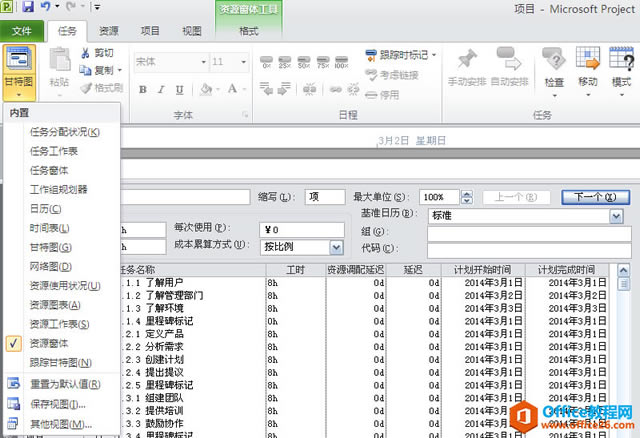The height and width of the screenshot is (438, 640).
Task: Toggle Bold formatting button
Action: [x=143, y=89]
